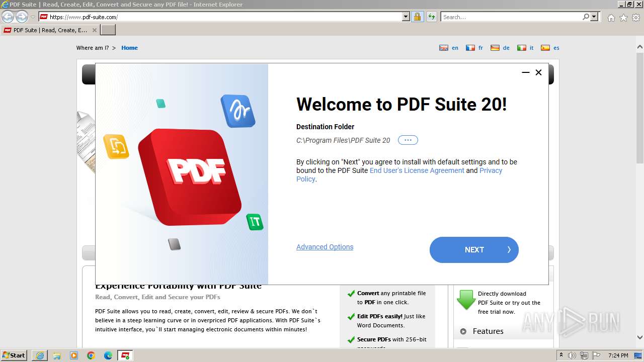644x362 pixels.
Task: Open the Internet Explorer Home icon
Action: (x=611, y=18)
